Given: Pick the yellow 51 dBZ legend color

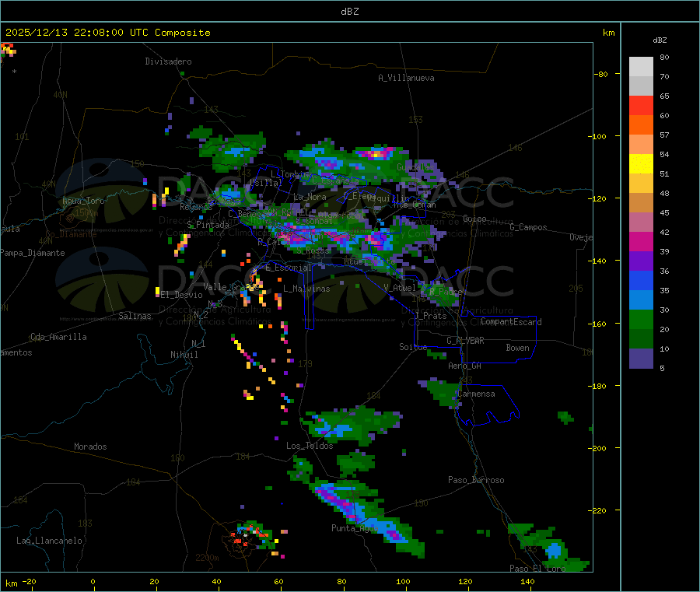Looking at the screenshot, I should (x=641, y=164).
